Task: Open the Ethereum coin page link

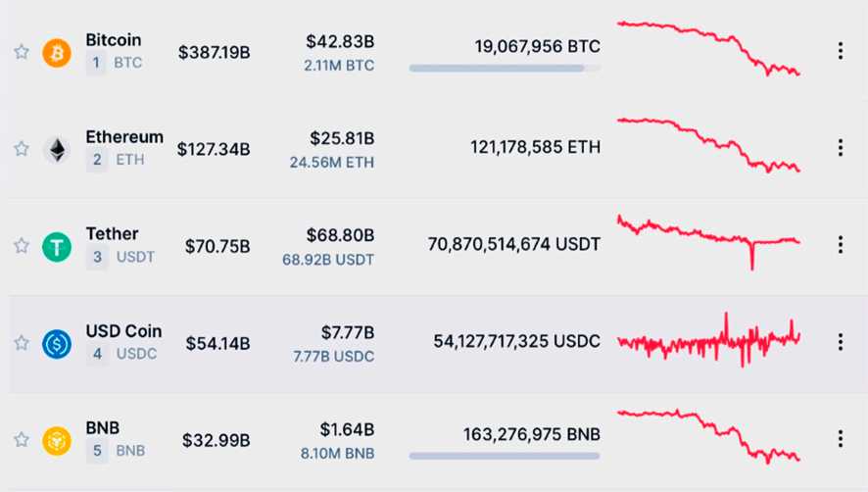Action: (124, 137)
